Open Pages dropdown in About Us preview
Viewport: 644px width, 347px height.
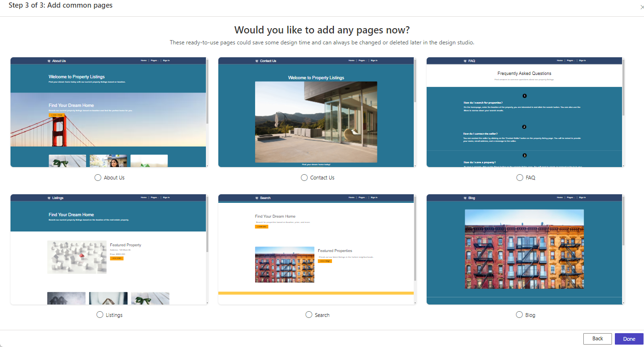click(x=155, y=61)
